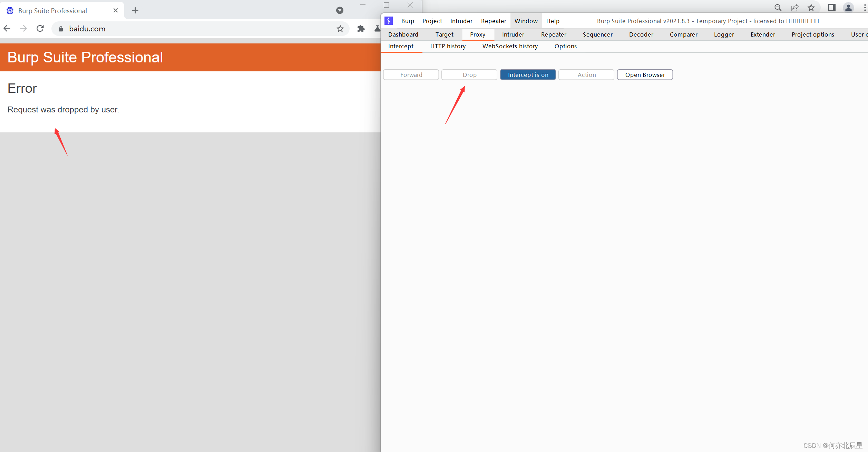Open the Help menu
This screenshot has height=452, width=868.
(x=553, y=21)
